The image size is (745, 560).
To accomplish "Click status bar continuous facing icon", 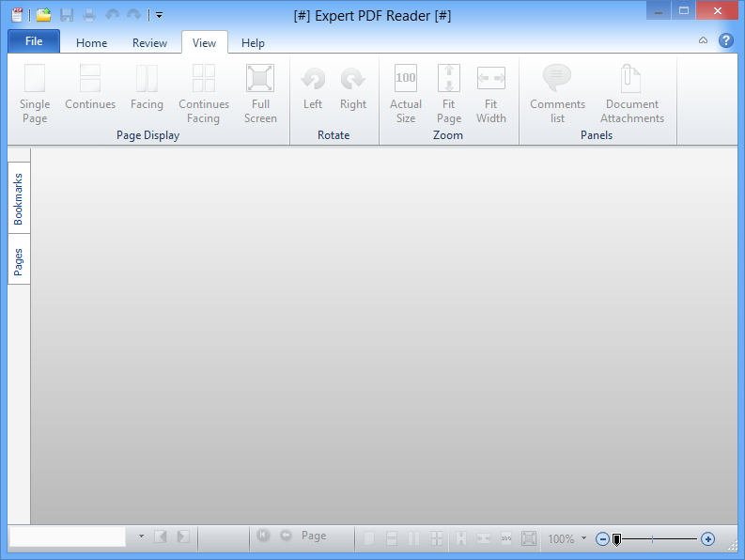I will [437, 538].
